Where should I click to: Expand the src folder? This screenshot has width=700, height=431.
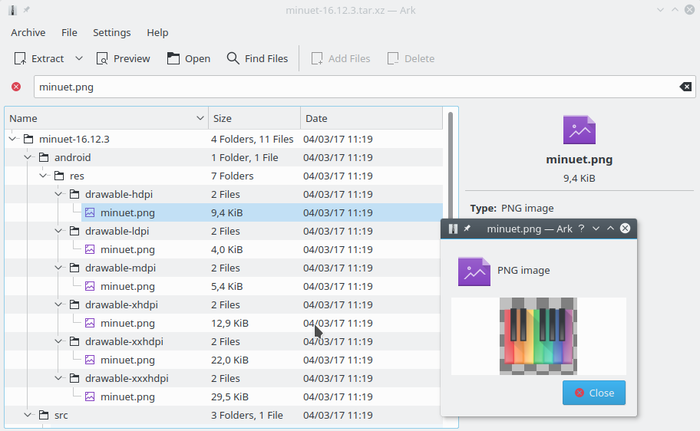tap(28, 414)
